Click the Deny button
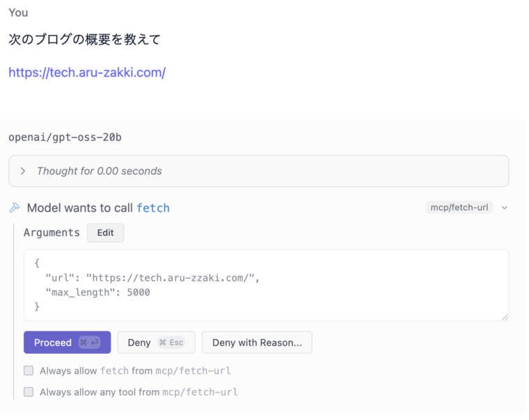This screenshot has height=420, width=529. click(140, 343)
